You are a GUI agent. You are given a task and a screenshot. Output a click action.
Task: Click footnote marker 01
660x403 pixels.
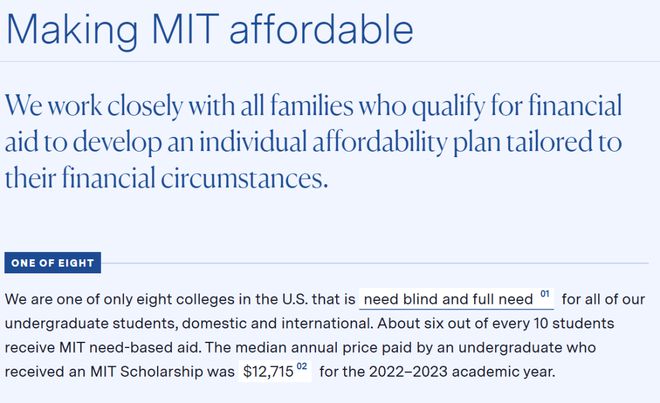click(x=545, y=294)
